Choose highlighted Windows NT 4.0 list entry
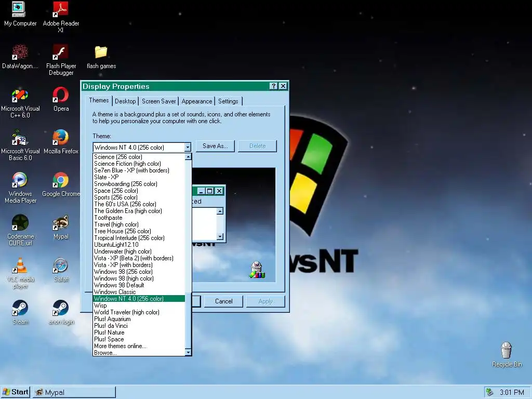The height and width of the screenshot is (399, 532). click(x=139, y=299)
